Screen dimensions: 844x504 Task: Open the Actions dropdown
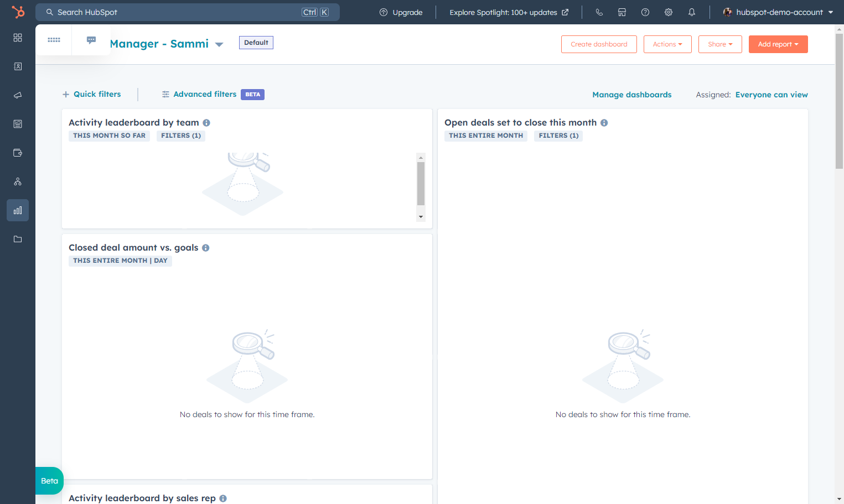tap(667, 44)
